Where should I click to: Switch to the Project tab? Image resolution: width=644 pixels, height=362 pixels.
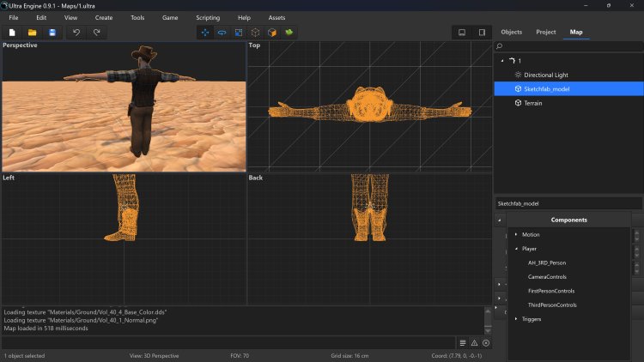tap(545, 33)
